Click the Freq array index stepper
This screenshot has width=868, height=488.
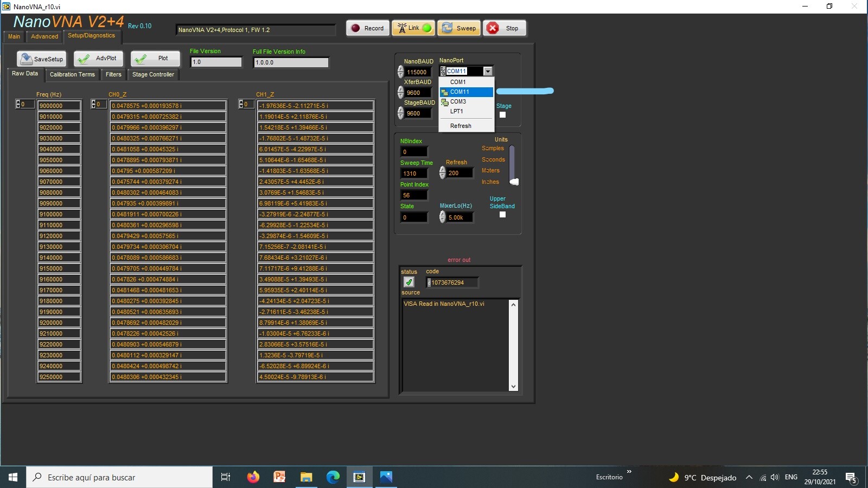pos(17,104)
